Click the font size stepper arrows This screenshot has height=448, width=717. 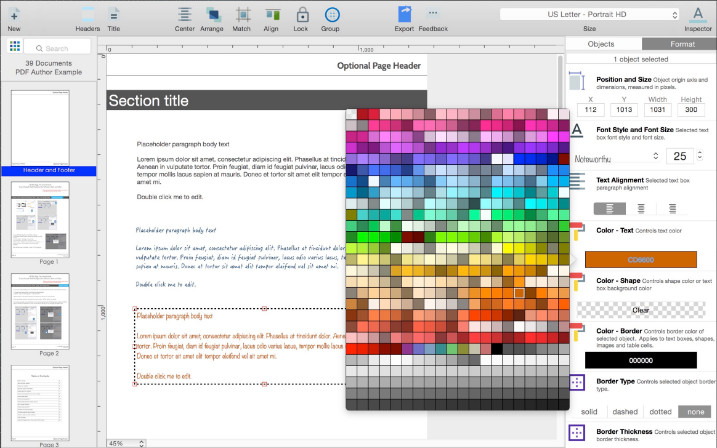tap(700, 155)
